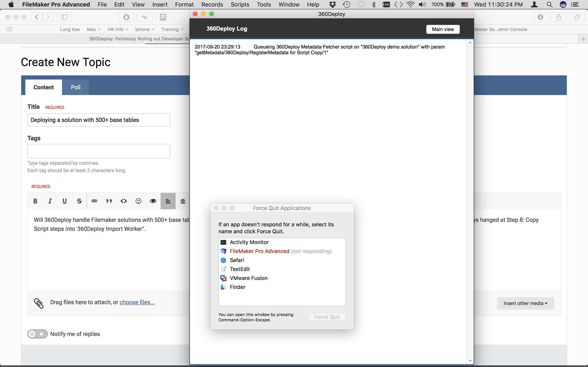Image resolution: width=588 pixels, height=367 pixels.
Task: Apply strikethrough formatting to text
Action: click(79, 201)
